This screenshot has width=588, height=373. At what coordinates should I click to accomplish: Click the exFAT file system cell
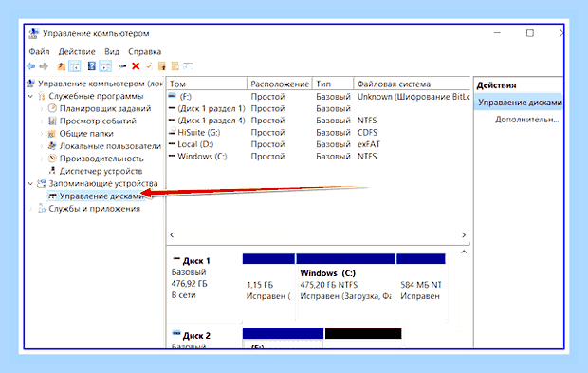click(369, 144)
